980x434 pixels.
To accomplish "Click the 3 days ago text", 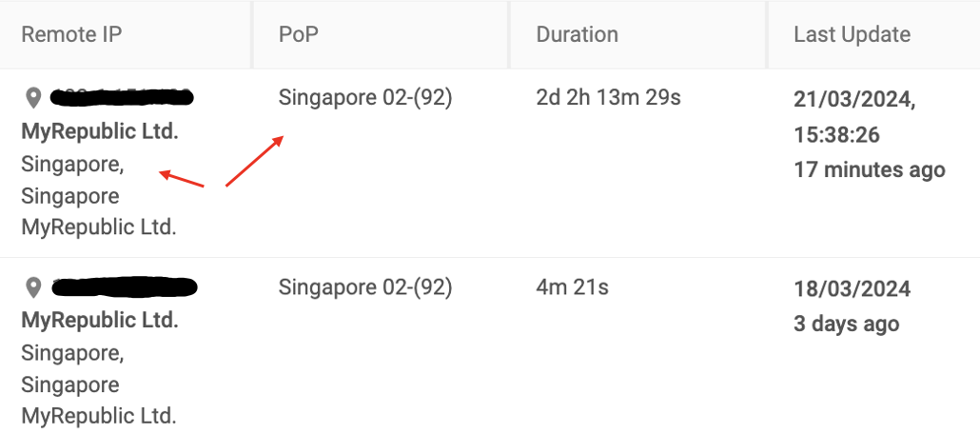I will tap(846, 324).
